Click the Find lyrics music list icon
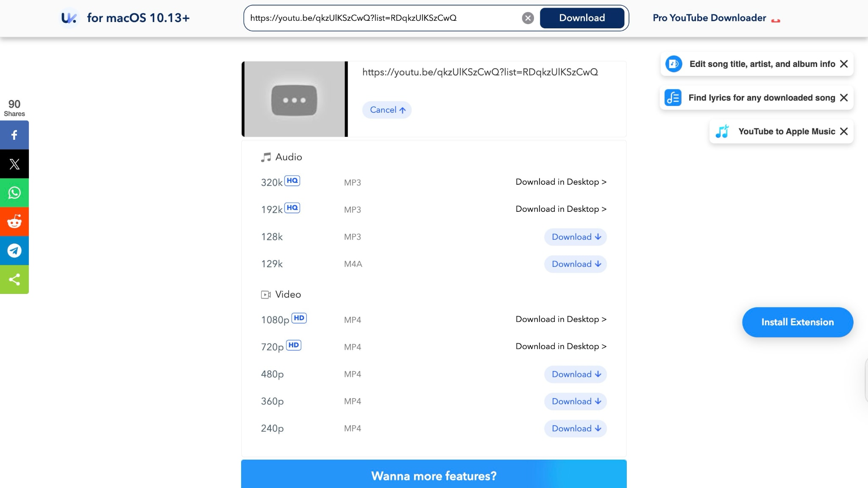Viewport: 868px width, 488px height. click(x=673, y=98)
